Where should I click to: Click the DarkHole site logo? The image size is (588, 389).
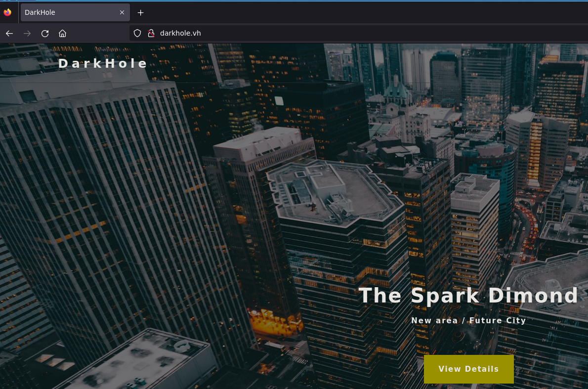(103, 63)
